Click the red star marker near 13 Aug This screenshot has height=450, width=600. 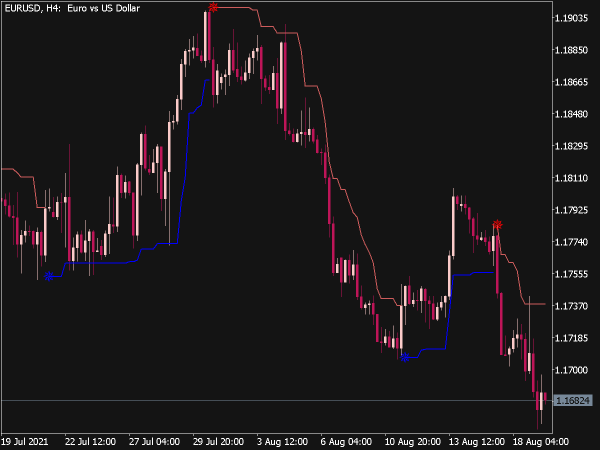coord(497,224)
